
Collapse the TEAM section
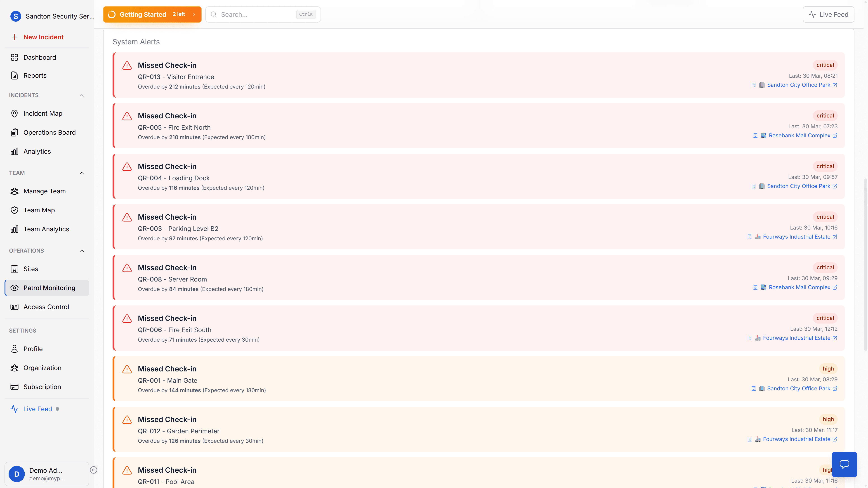coord(82,173)
